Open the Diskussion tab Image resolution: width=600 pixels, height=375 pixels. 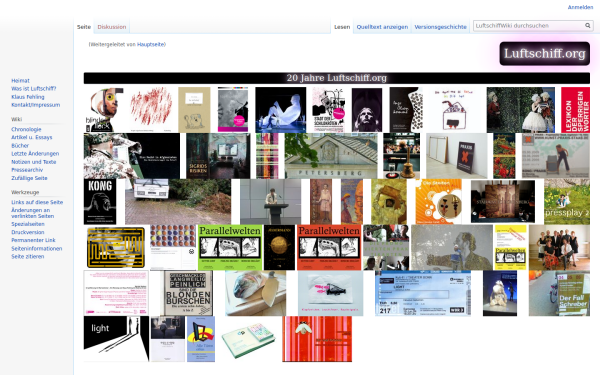point(112,27)
